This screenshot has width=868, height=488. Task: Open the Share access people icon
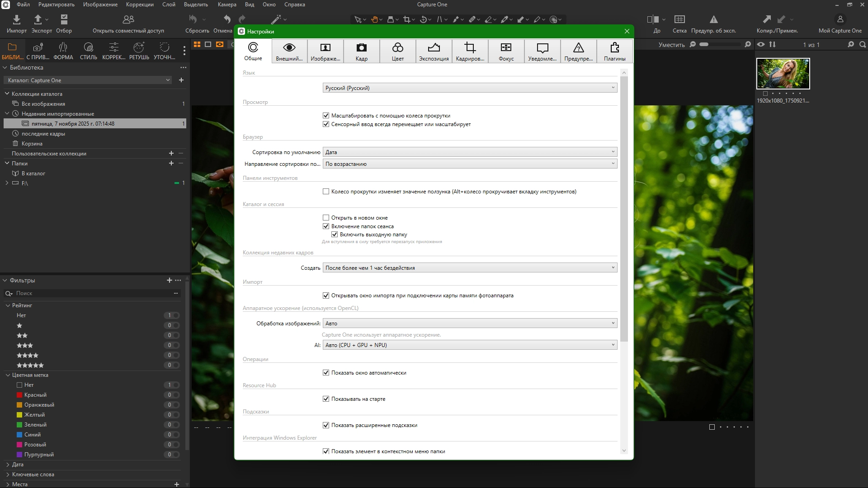pyautogui.click(x=128, y=19)
